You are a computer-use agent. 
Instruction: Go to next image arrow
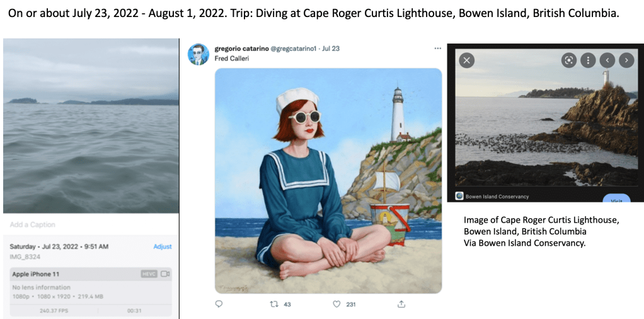[x=626, y=61]
